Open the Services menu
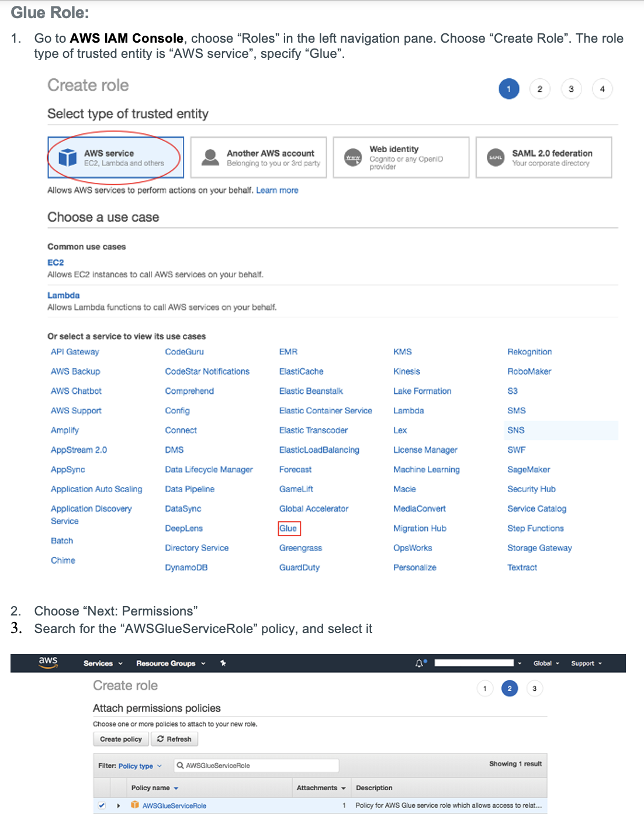Image resolution: width=644 pixels, height=830 pixels. click(103, 663)
